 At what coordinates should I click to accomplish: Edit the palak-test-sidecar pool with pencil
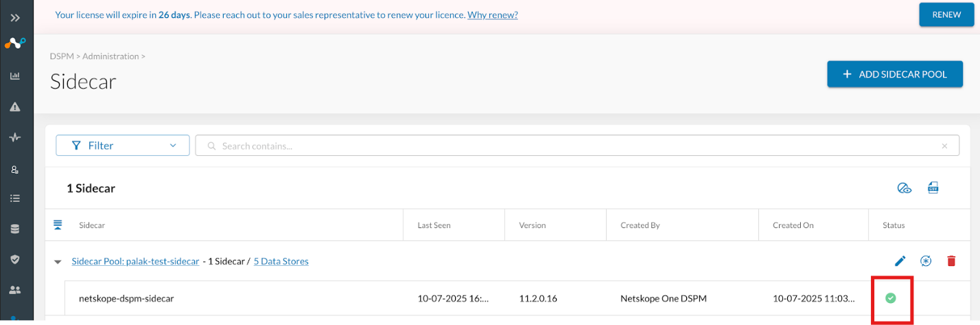click(900, 261)
